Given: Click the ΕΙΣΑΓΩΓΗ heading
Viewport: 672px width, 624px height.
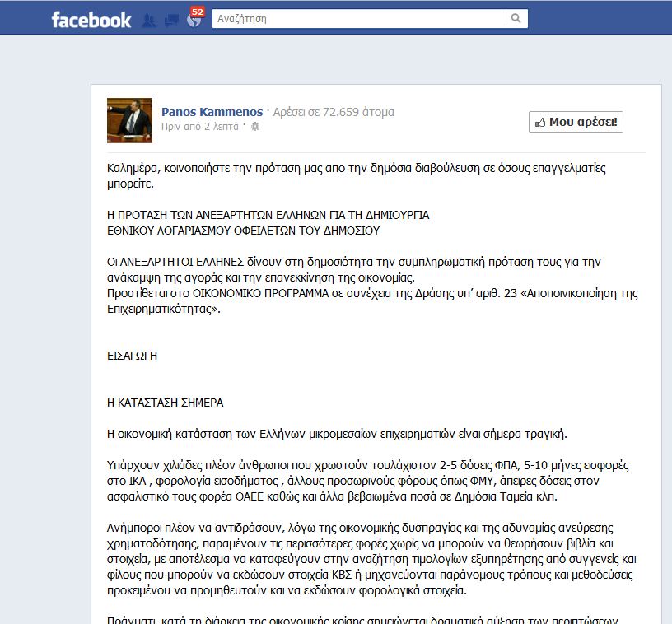Looking at the screenshot, I should [132, 356].
